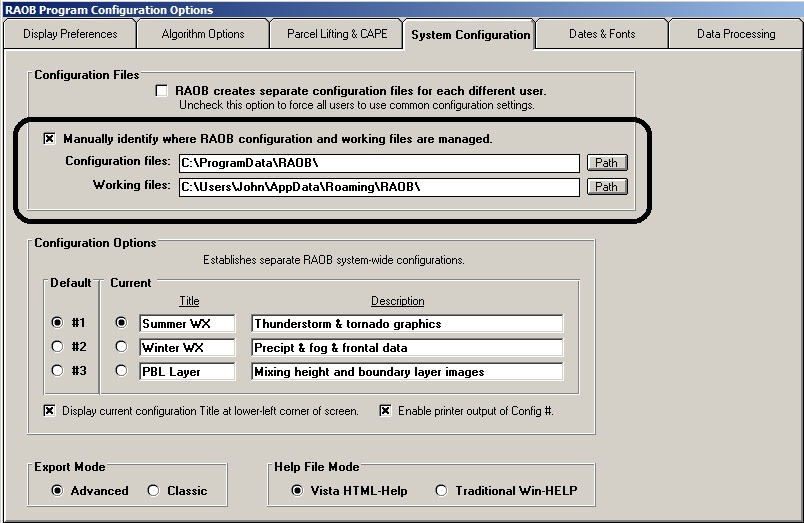Image resolution: width=804 pixels, height=523 pixels.
Task: Select Default configuration #1
Action: point(57,323)
